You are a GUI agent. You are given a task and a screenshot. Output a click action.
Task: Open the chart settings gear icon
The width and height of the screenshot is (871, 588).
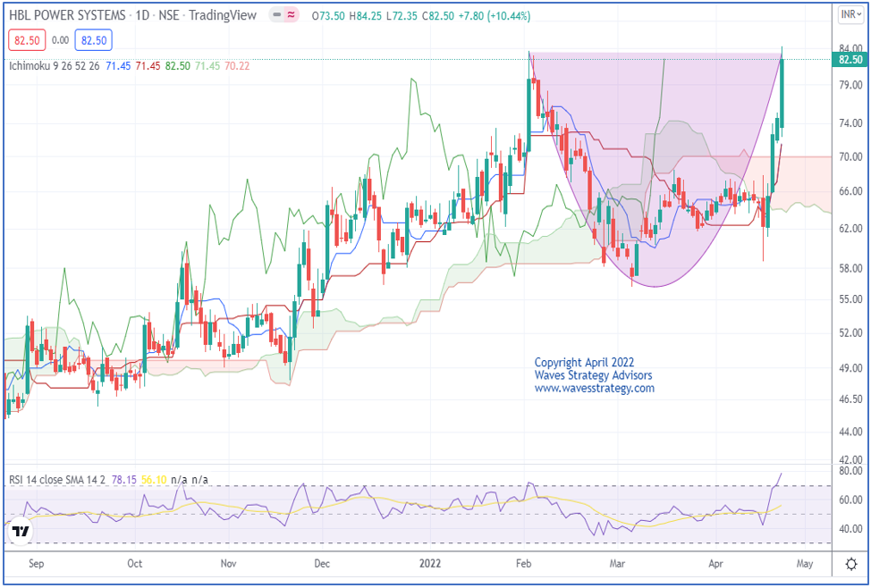(x=850, y=565)
